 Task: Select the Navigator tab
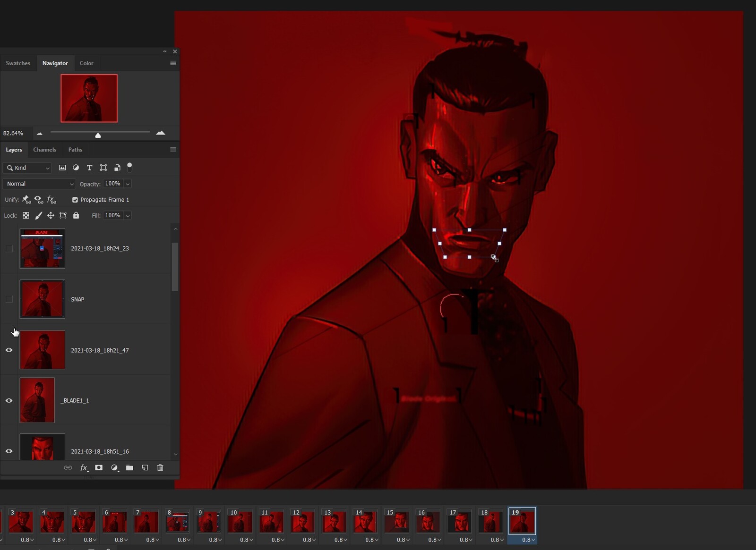point(55,63)
